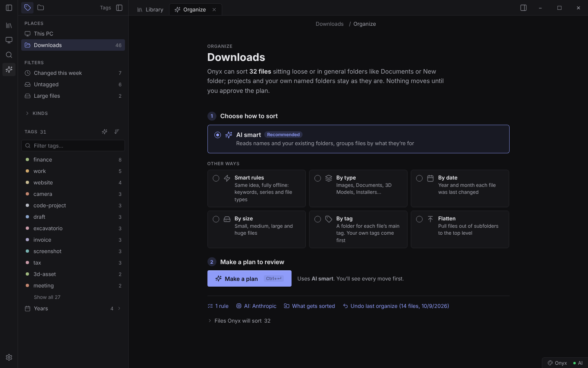Click the finance tag color dot
The image size is (588, 368).
click(27, 159)
